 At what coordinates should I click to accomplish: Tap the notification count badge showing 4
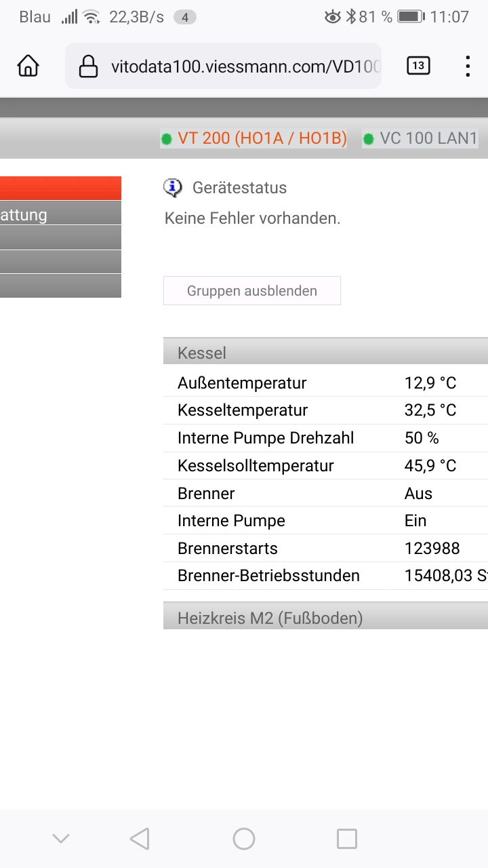pyautogui.click(x=184, y=18)
